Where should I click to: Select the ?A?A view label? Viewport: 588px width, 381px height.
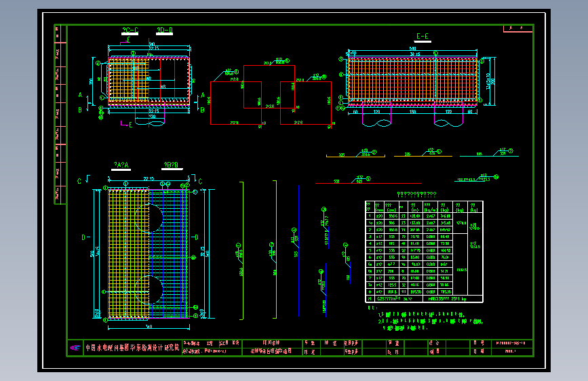coord(121,165)
